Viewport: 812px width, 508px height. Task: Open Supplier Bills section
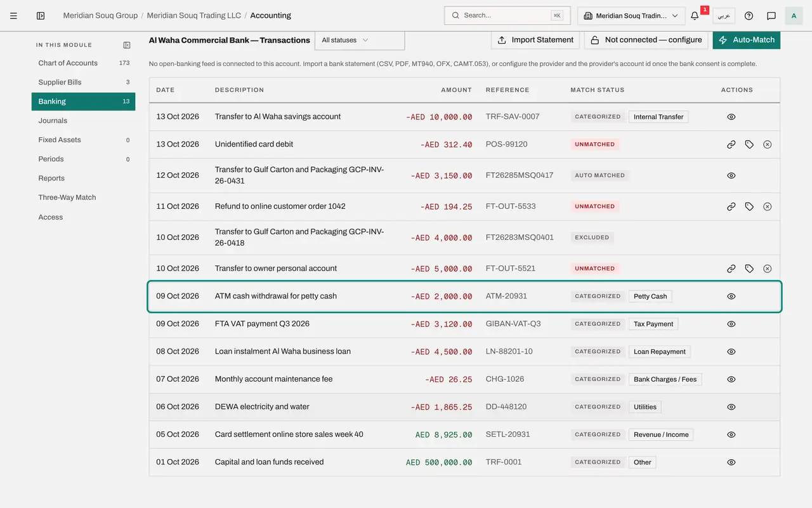click(83, 82)
